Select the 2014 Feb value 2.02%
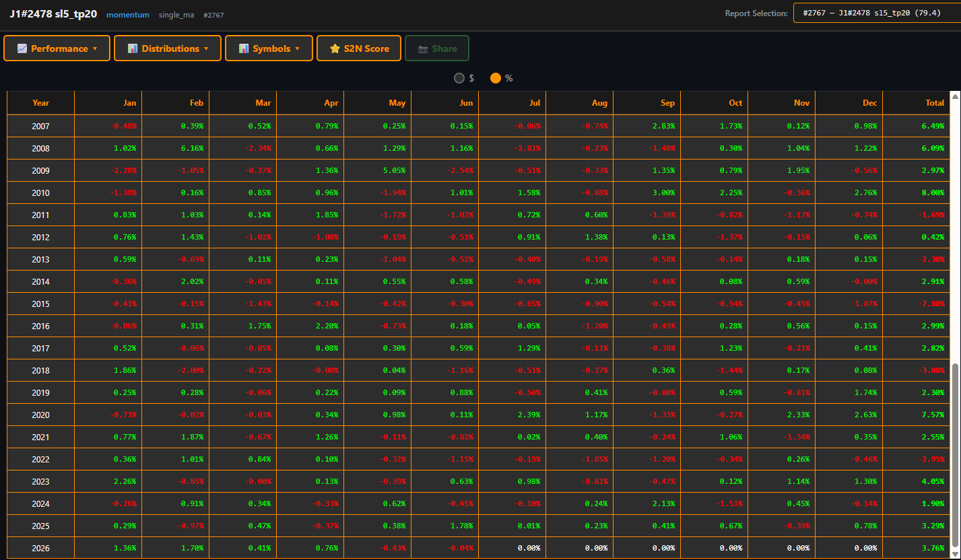Viewport: 961px width, 560px height. (192, 281)
